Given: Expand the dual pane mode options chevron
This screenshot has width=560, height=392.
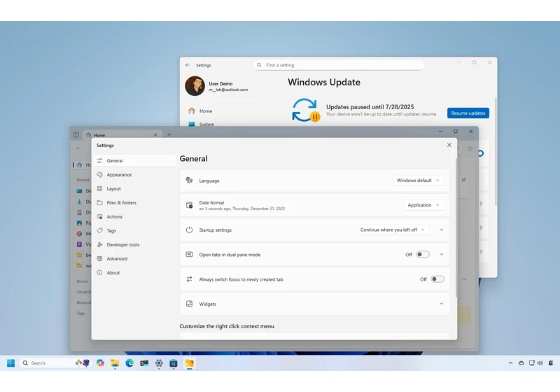Looking at the screenshot, I should click(442, 255).
